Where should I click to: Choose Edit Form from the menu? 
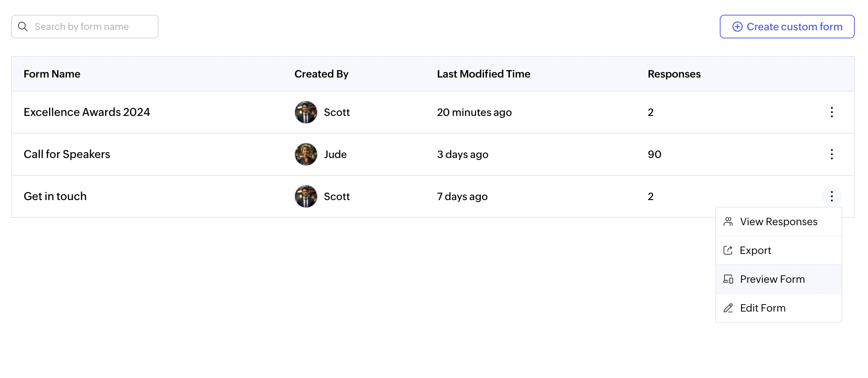[x=763, y=308]
